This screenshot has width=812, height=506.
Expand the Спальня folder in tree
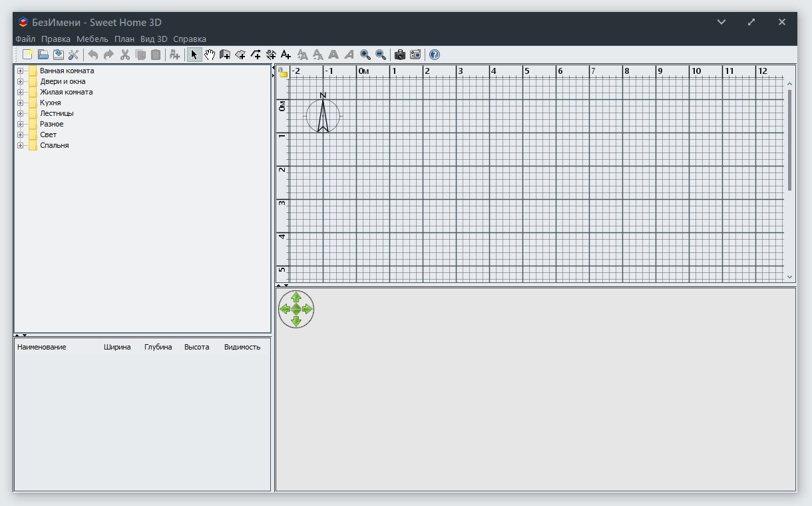point(21,146)
